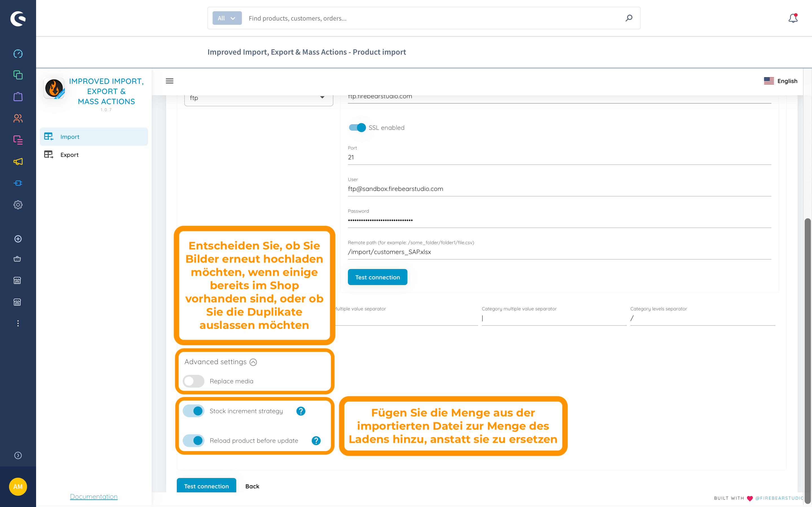Click Test connection below Remote path
The height and width of the screenshot is (507, 812).
tap(377, 277)
